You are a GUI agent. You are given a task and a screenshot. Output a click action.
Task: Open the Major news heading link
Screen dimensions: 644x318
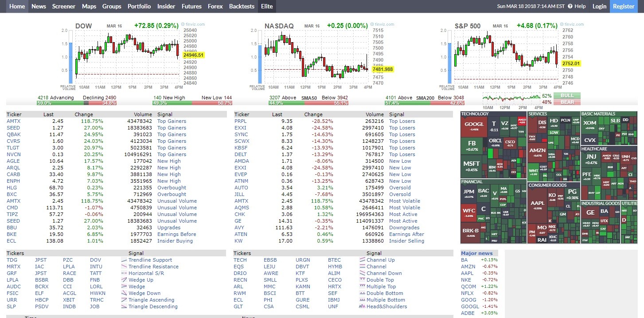click(x=476, y=253)
